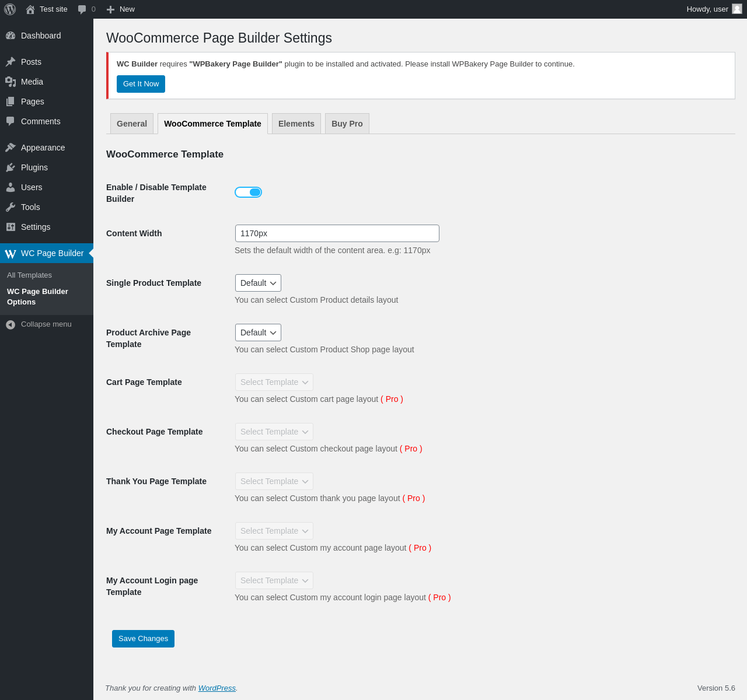The image size is (747, 700).
Task: Click the Save Changes button
Action: (x=143, y=639)
